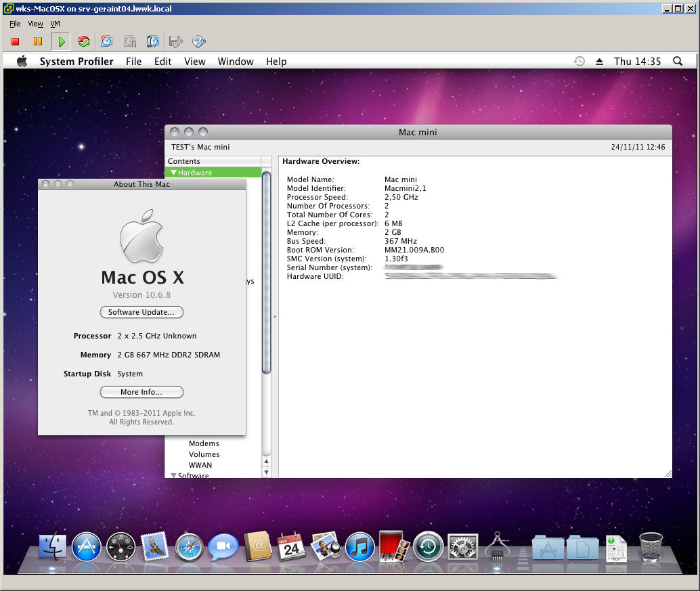Open the Mac OS File menu beside System Profiler
The height and width of the screenshot is (591, 700).
click(133, 61)
